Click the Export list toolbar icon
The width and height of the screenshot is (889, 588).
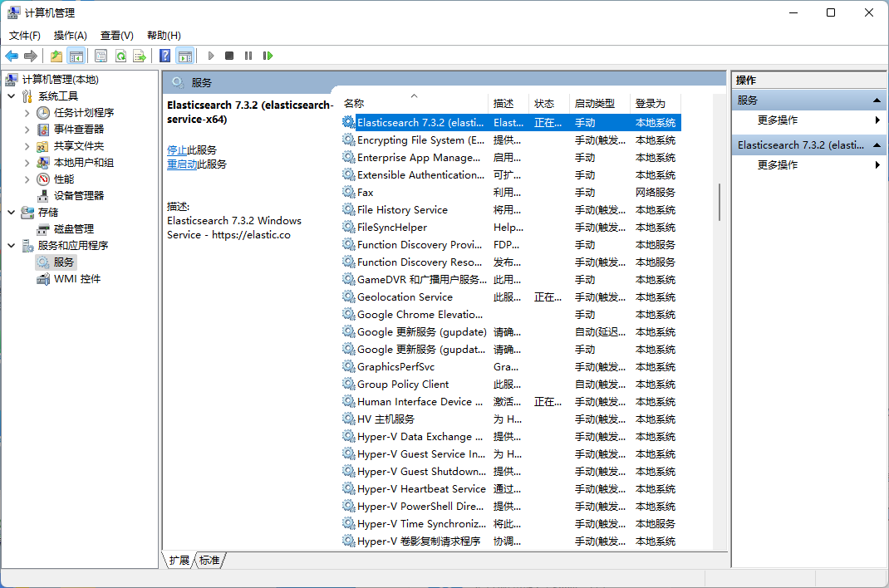pos(140,56)
